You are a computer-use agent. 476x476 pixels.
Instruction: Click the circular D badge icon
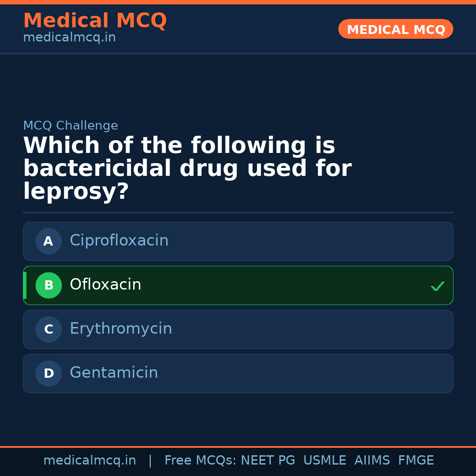tap(48, 373)
